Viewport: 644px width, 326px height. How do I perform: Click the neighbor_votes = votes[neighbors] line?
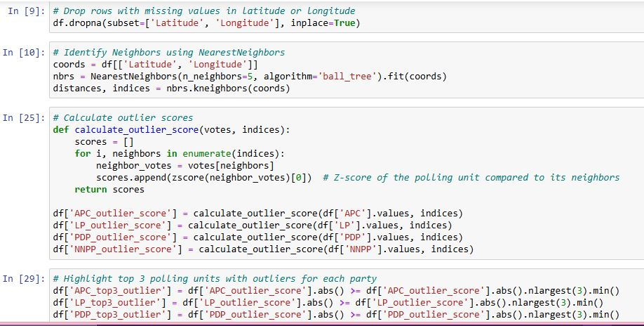(185, 166)
